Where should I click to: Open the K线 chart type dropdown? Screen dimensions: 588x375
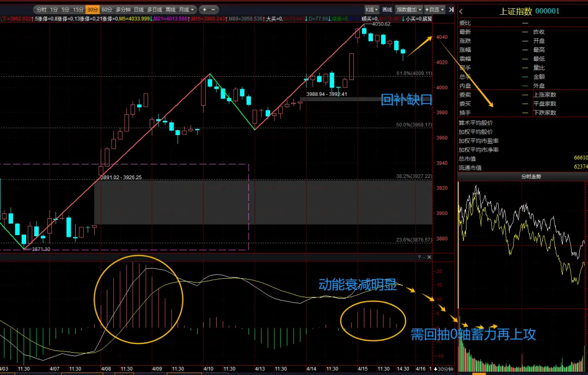[372, 10]
